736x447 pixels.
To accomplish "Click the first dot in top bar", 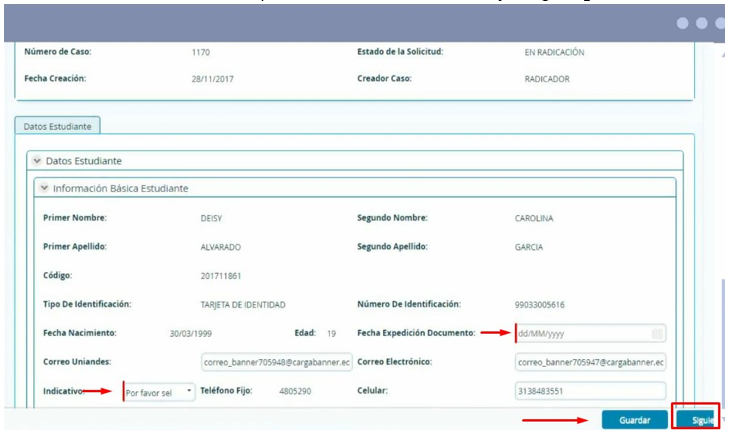I will click(x=683, y=23).
